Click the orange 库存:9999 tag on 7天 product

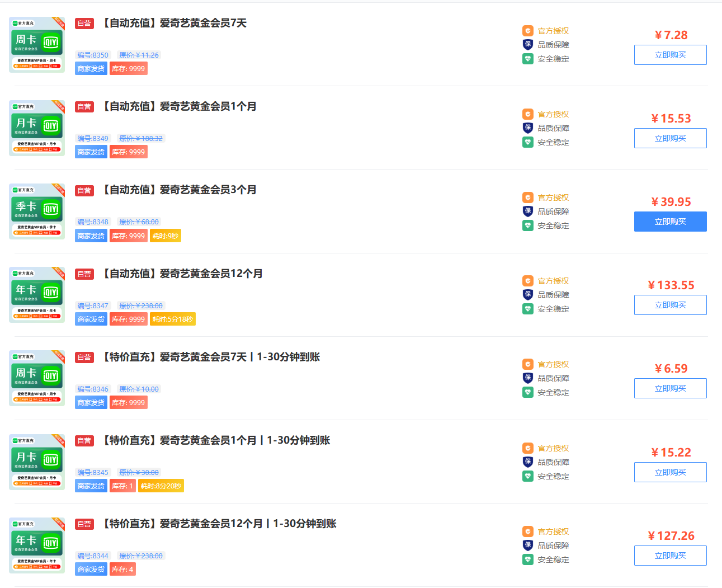[x=128, y=68]
